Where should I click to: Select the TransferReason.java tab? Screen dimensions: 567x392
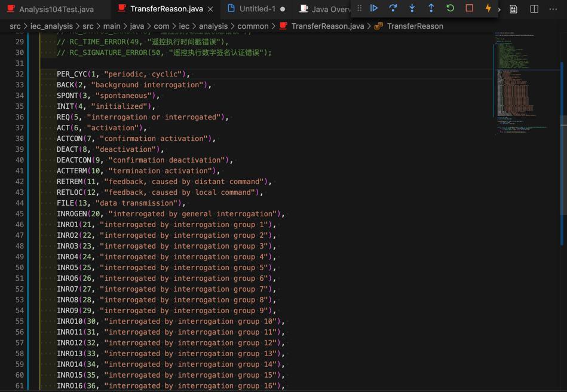166,9
